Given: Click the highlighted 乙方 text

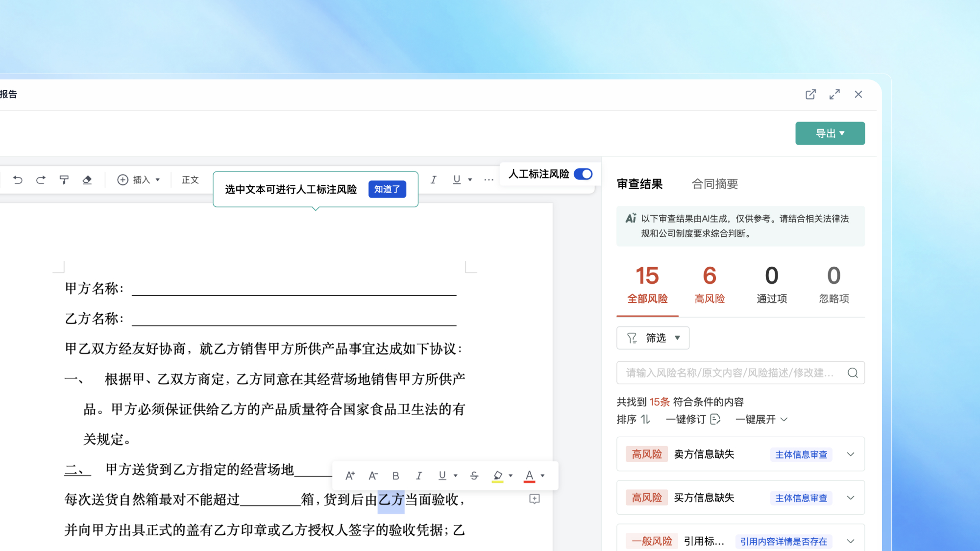Looking at the screenshot, I should (391, 500).
